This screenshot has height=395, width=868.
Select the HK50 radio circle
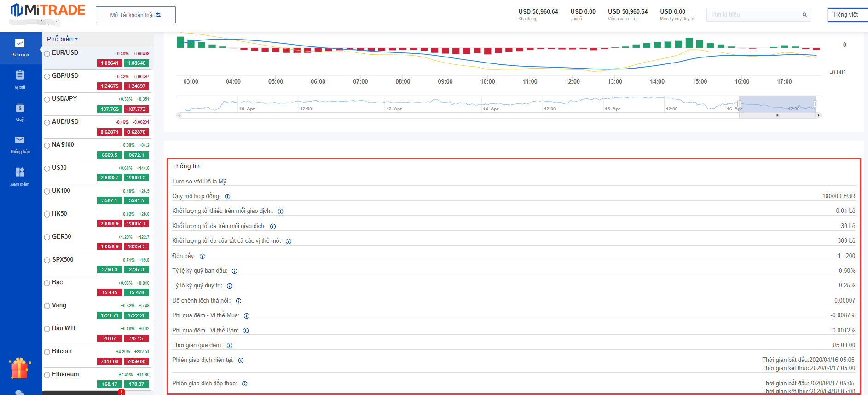point(47,214)
